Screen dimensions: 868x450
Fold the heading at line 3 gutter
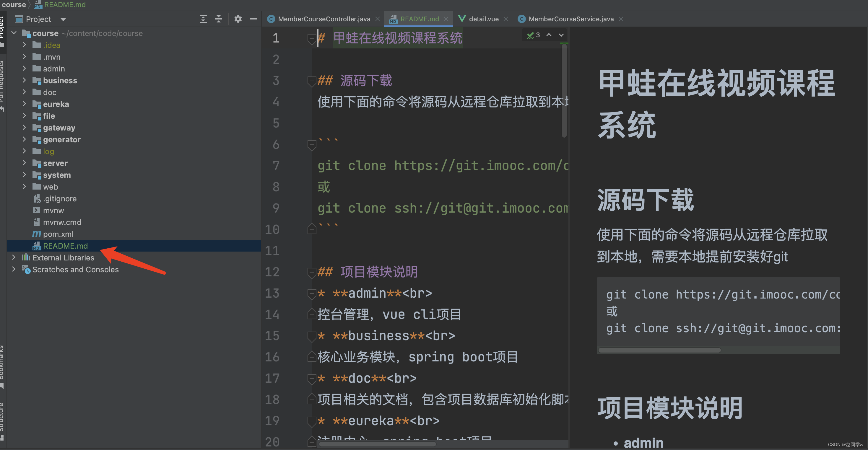tap(311, 81)
